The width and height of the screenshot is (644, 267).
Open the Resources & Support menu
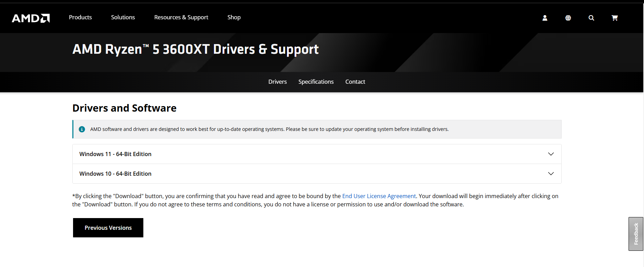pos(181,17)
